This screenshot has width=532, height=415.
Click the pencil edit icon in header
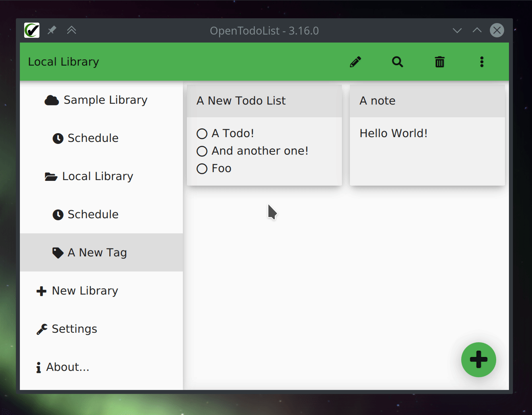pyautogui.click(x=355, y=62)
